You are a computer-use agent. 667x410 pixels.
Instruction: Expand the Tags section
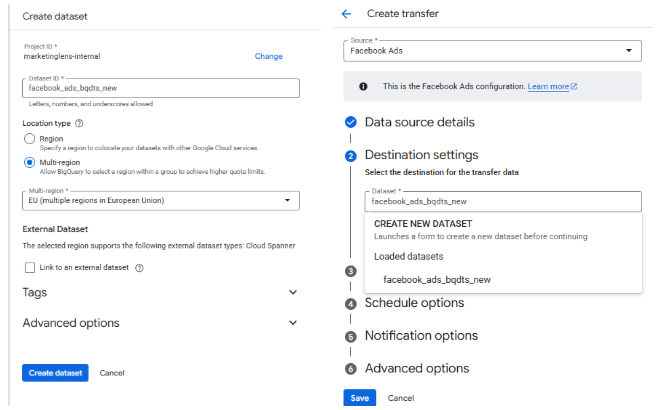click(160, 292)
